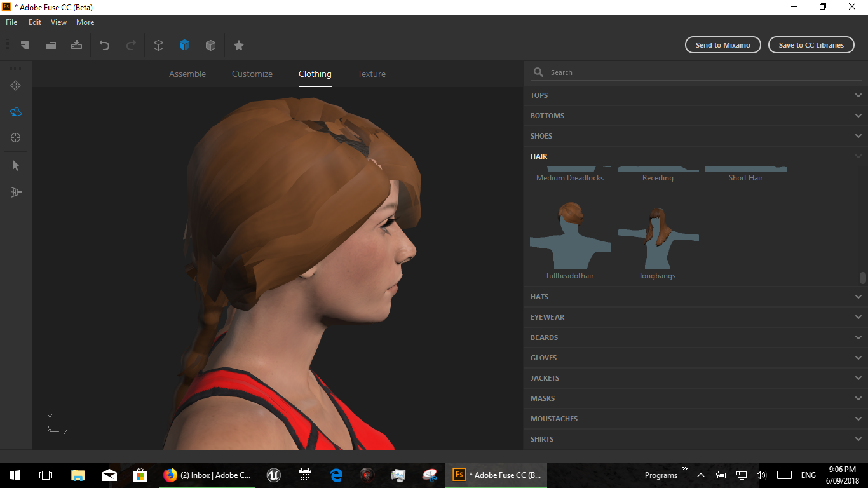Expand the JACKETS category
This screenshot has width=868, height=488.
(696, 378)
